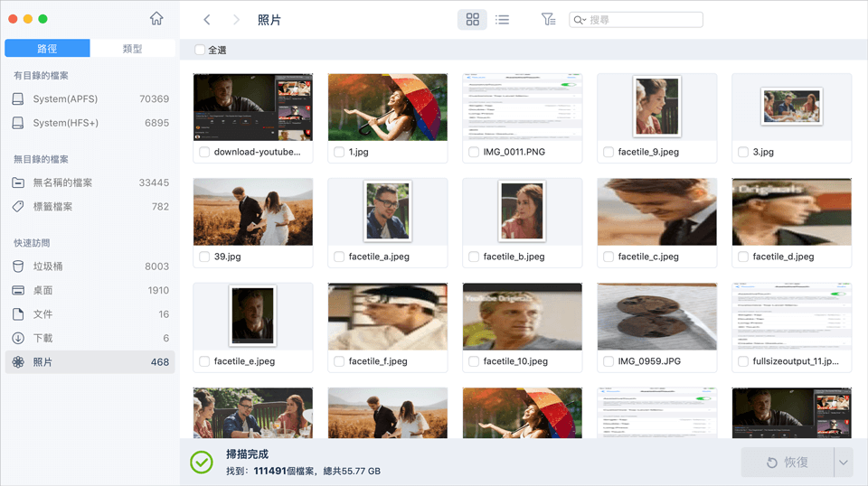Screen dimensions: 868x486
Task: Switch to list view
Action: [502, 20]
